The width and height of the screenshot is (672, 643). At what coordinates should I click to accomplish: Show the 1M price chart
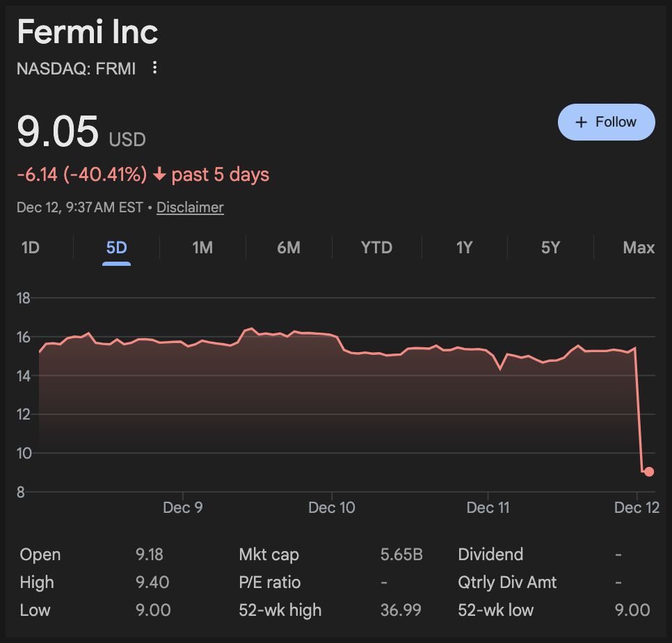(x=202, y=248)
